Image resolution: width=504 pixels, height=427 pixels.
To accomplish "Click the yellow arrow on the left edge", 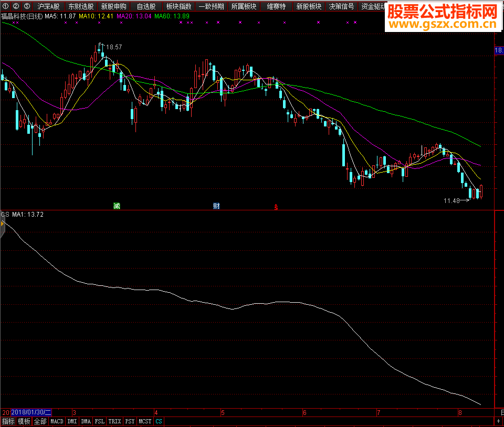I will point(2,223).
